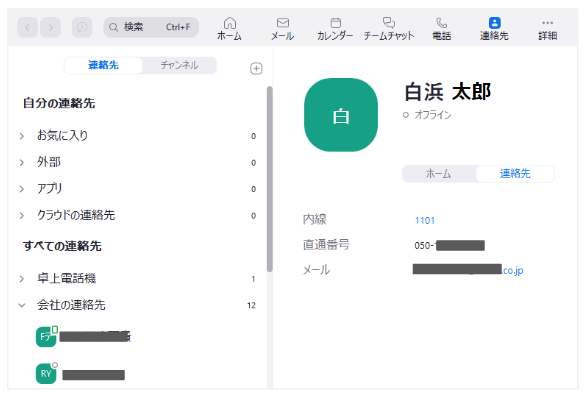Open the 電話 phone tab
The image size is (585, 397).
click(442, 28)
